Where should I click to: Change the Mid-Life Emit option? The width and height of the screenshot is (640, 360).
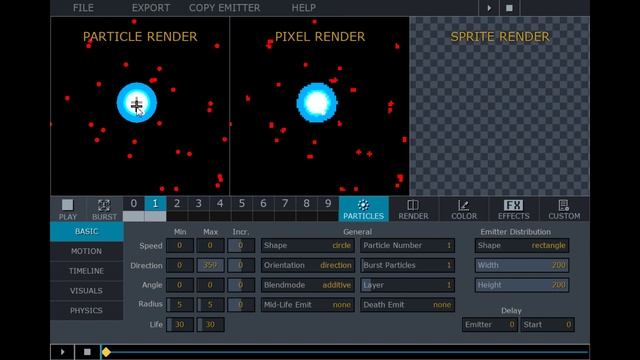pos(307,305)
